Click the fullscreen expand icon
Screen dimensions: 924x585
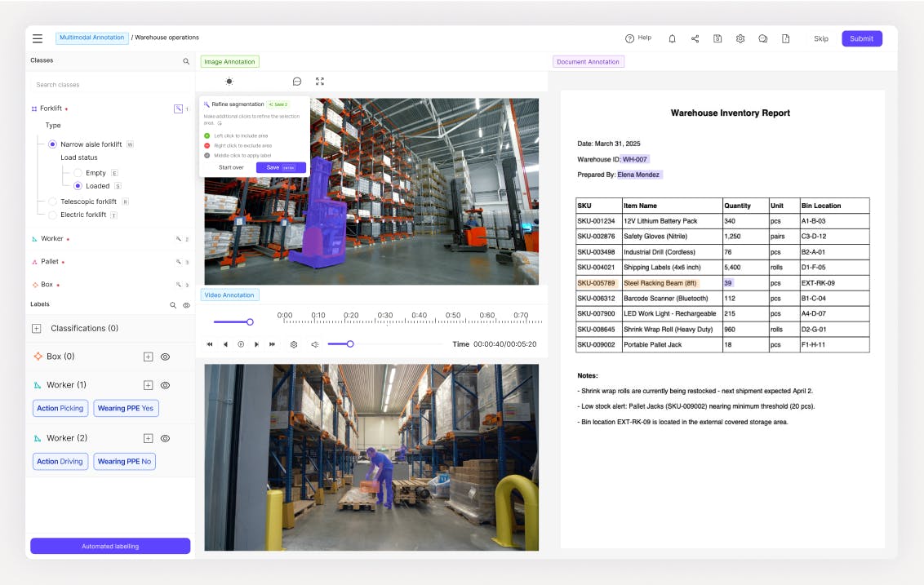(320, 82)
